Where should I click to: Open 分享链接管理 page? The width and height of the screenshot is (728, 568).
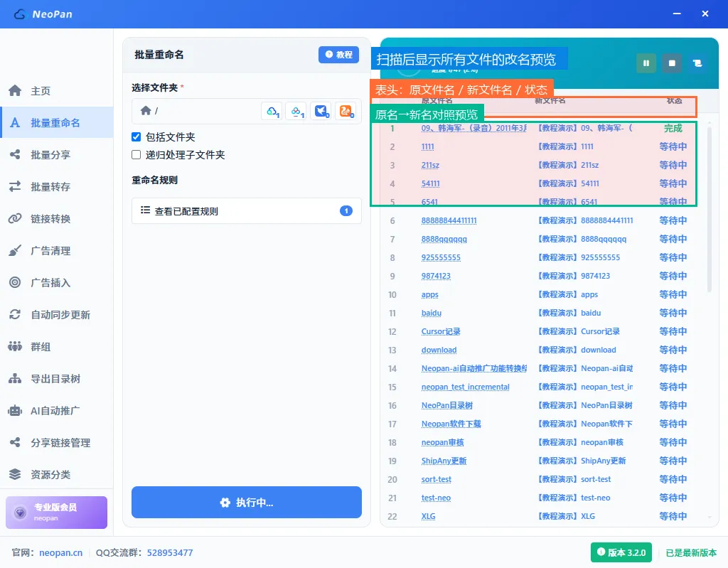(57, 443)
